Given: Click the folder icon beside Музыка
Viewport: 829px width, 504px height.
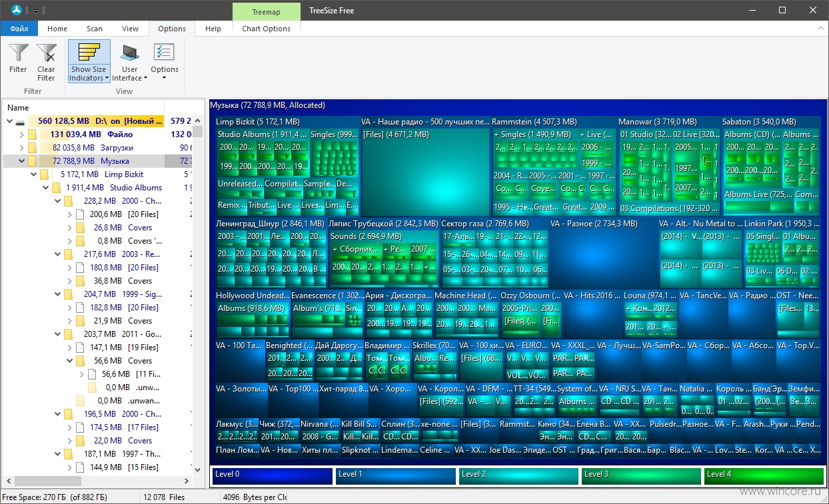Looking at the screenshot, I should (33, 161).
